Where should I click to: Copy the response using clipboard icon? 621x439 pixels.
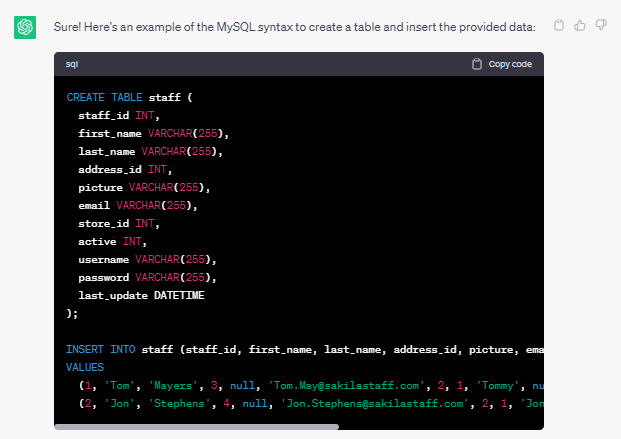coord(559,25)
